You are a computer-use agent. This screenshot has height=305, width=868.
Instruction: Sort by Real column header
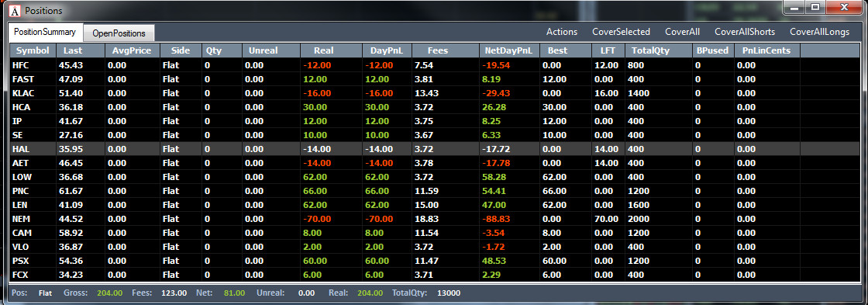pos(331,50)
